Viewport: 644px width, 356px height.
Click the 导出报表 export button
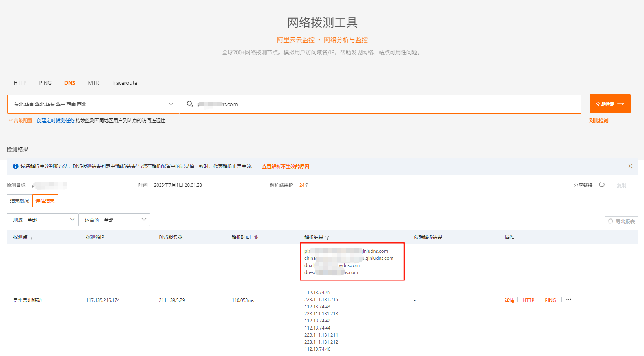[x=621, y=221]
